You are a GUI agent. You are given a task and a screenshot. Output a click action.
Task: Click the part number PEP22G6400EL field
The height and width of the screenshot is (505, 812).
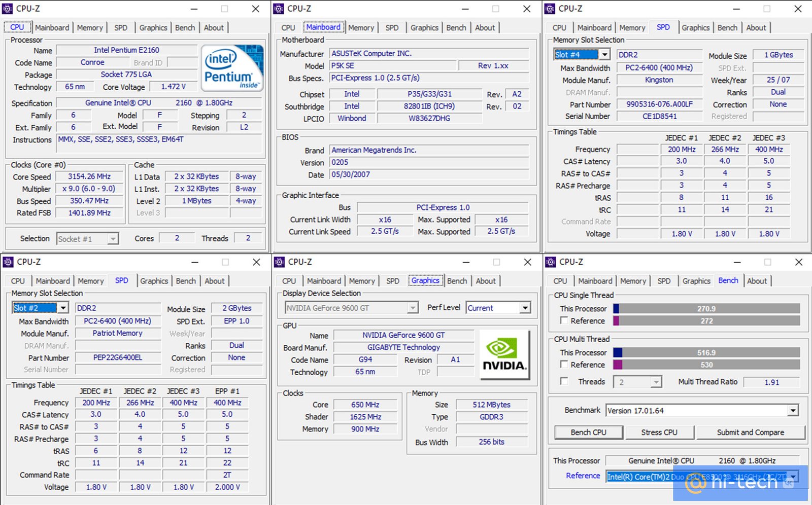tap(118, 357)
